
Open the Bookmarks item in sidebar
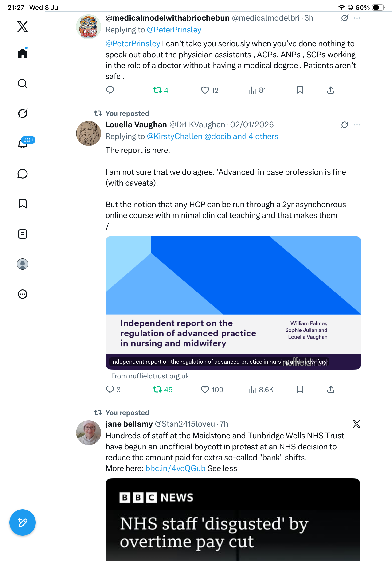23,204
